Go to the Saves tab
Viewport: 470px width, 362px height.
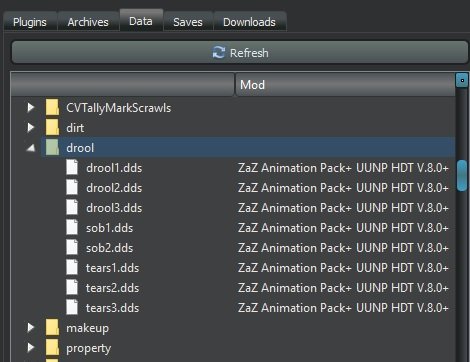tap(188, 22)
